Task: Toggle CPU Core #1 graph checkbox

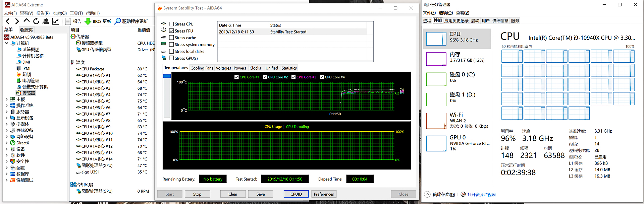Action: [236, 77]
